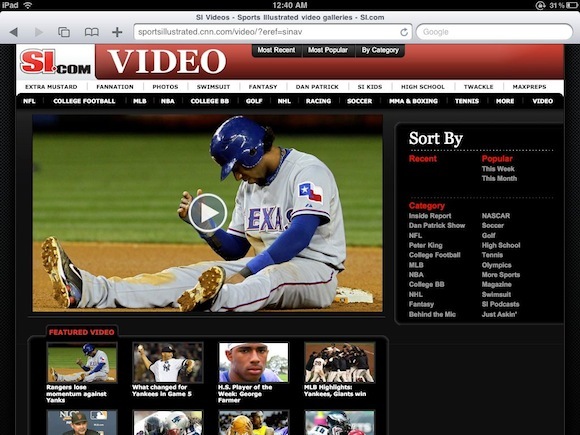Screen dimensions: 580x435
Task: Open the Inside Report category
Action: coord(430,216)
